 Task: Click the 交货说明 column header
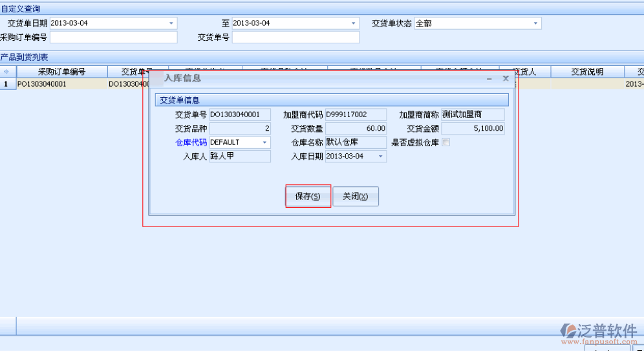[587, 72]
